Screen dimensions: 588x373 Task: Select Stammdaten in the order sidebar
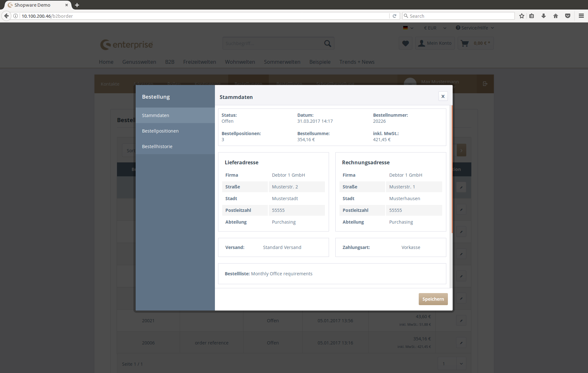tap(155, 115)
